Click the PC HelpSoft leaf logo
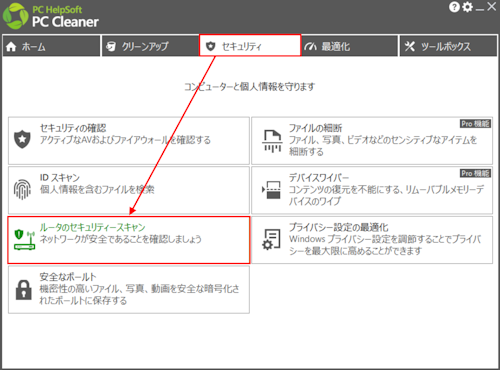Screen dimensions: 500x370 (15, 16)
